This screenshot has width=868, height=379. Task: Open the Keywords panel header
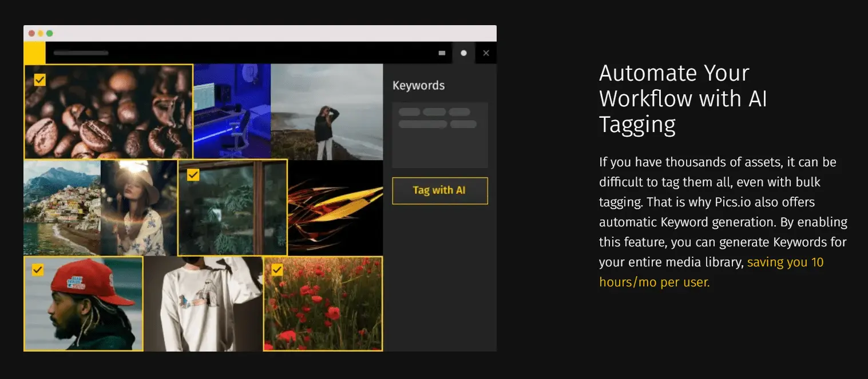click(x=418, y=85)
